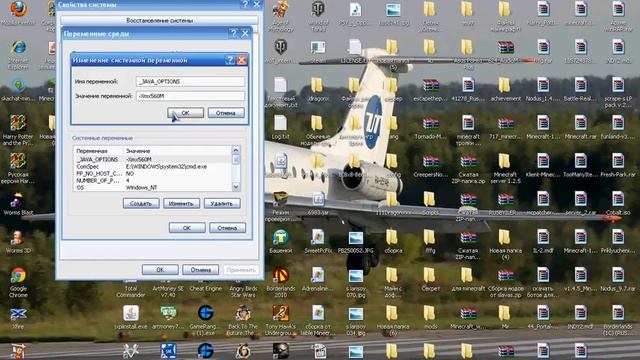The image size is (640, 360).
Task: Open Worms Blast desktop icon
Action: tap(18, 204)
